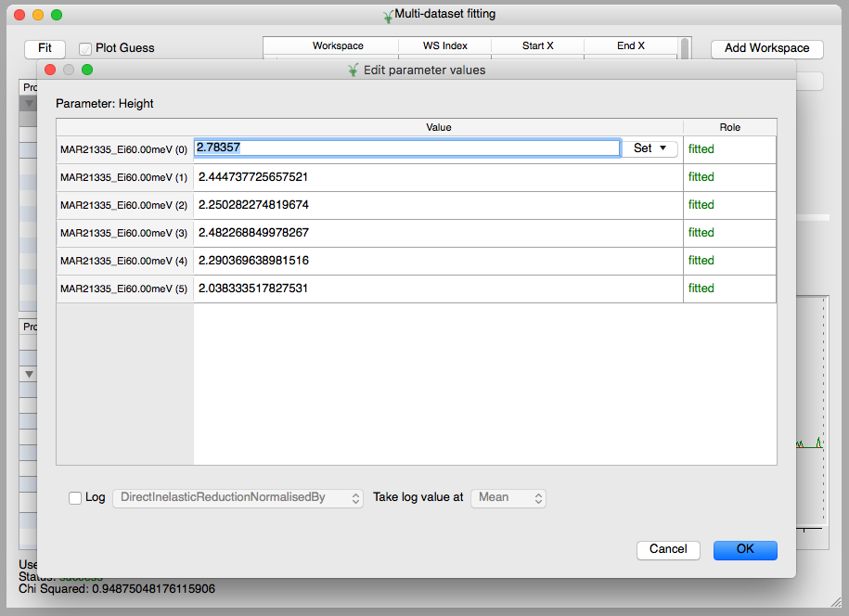Click the fitted role of dataset (5)
The image size is (849, 616).
[701, 289]
